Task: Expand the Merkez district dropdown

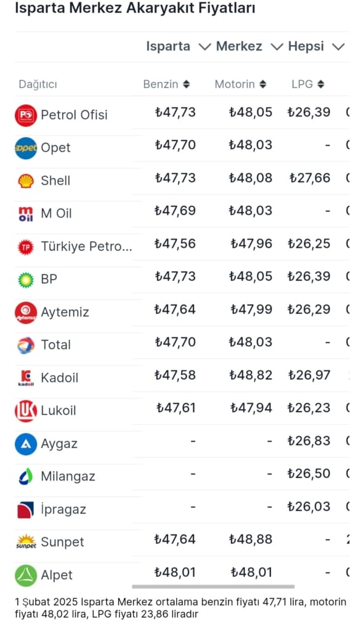Action: point(249,47)
